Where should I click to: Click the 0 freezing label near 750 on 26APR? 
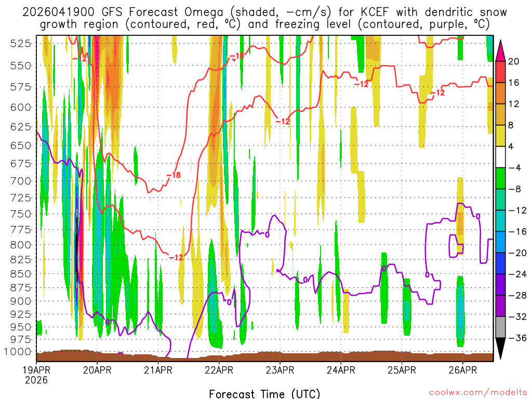point(478,217)
